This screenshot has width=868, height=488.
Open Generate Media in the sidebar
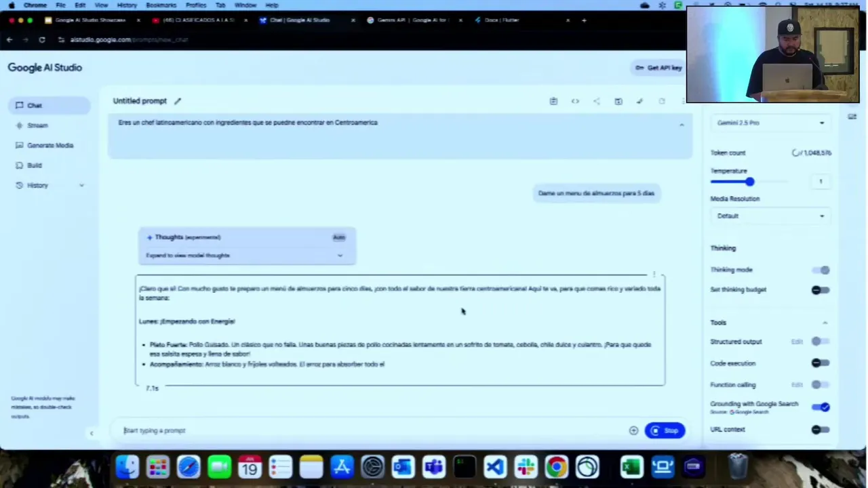tap(50, 145)
